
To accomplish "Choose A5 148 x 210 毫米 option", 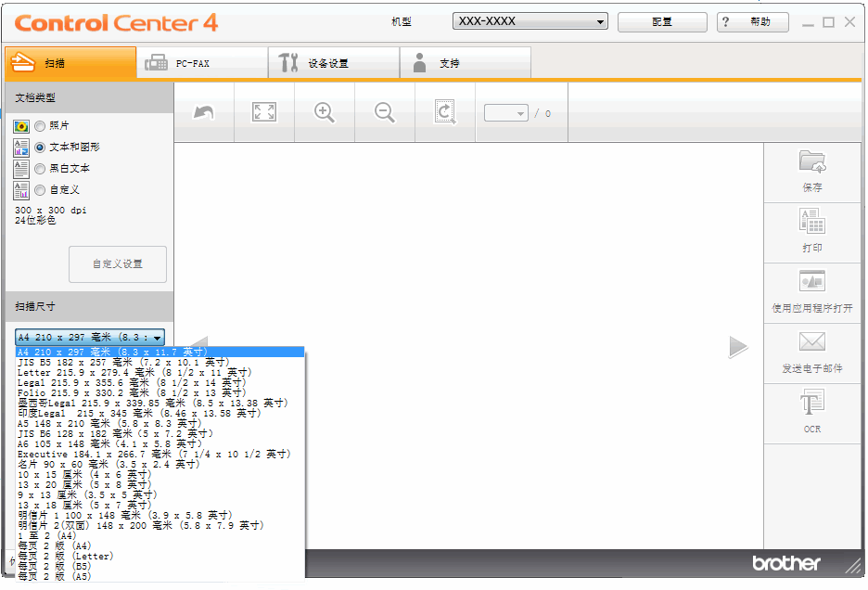I will [x=160, y=424].
